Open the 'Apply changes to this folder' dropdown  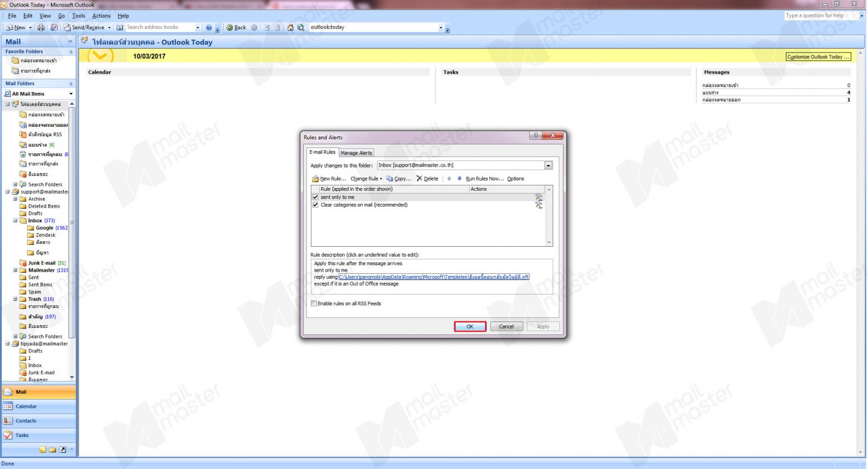548,165
